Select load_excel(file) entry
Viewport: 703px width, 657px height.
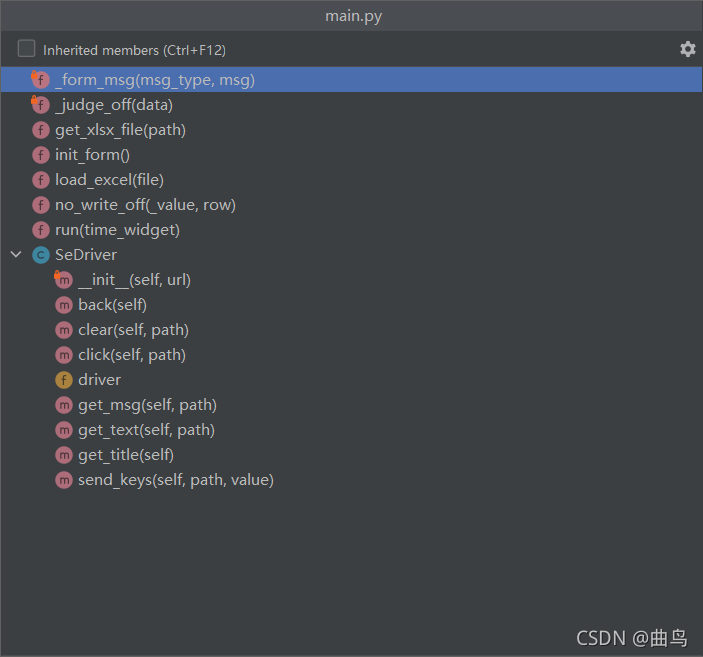(x=109, y=180)
